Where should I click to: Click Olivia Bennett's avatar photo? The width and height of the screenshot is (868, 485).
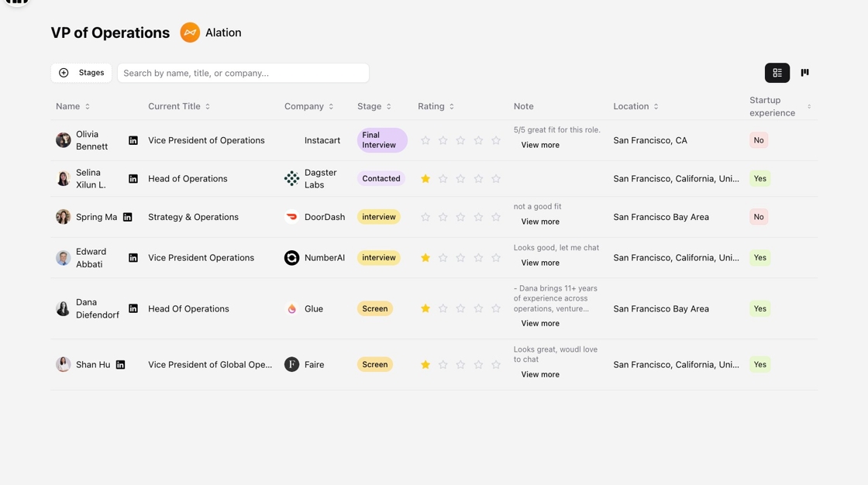(x=63, y=140)
